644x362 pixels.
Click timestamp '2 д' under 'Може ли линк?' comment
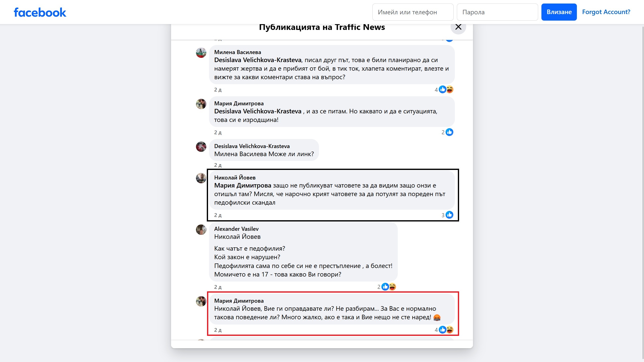tap(218, 165)
